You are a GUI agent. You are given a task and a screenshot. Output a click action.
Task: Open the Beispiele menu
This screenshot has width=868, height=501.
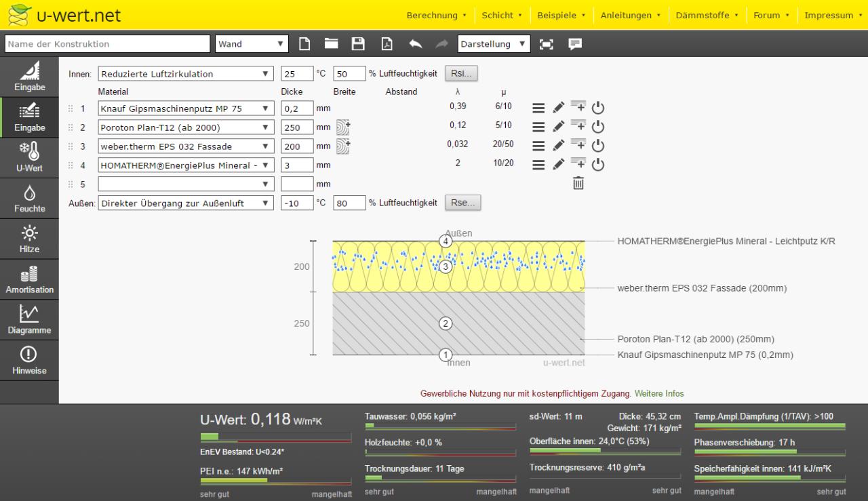(561, 15)
